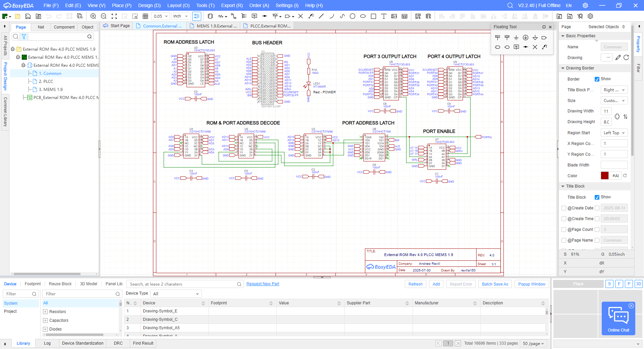Switch to the MEMS 1.9.External tab
The width and height of the screenshot is (644, 349).
(x=216, y=26)
